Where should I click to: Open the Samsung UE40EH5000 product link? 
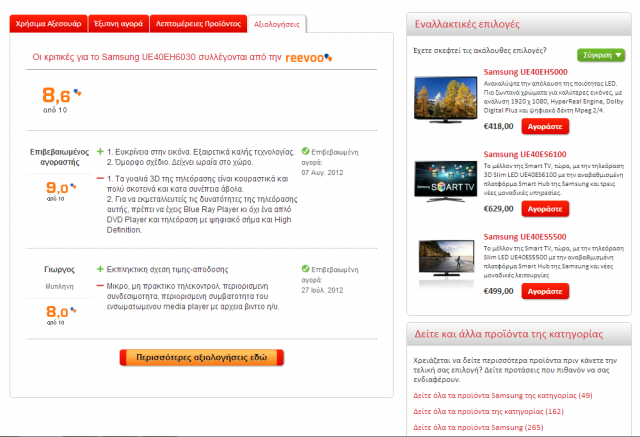point(525,72)
